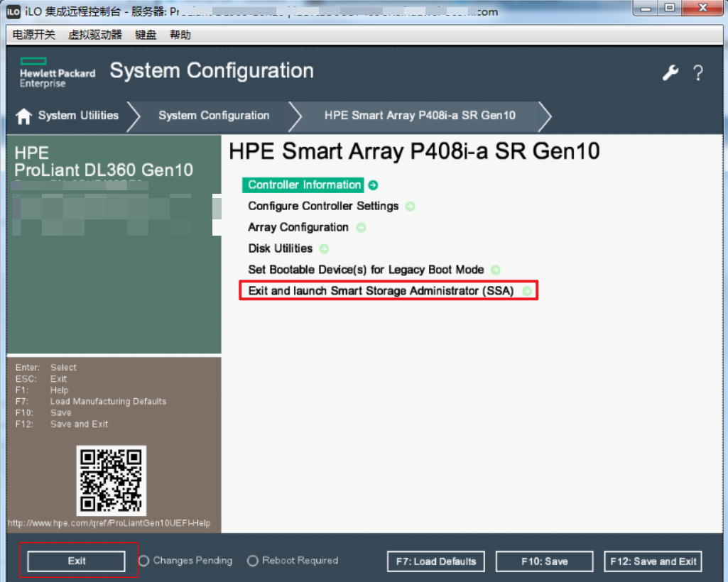This screenshot has width=728, height=582.
Task: Click 'ESC: Exit' hint text
Action: pos(41,379)
